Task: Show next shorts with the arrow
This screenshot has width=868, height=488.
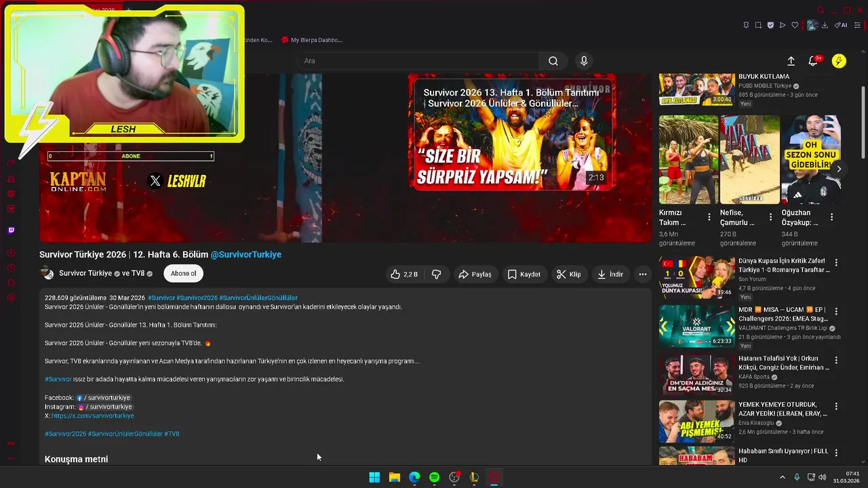Action: point(839,169)
